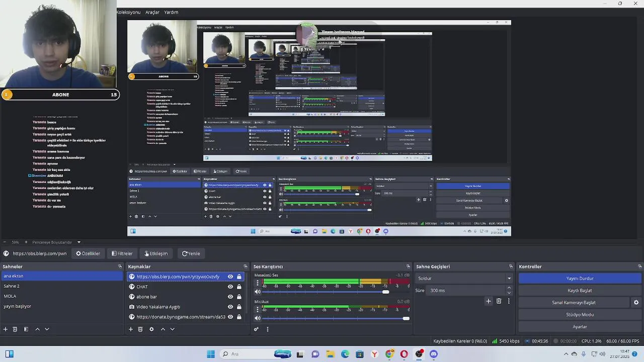
Task: Mute the Masaüstü Ses channel with its speaker icon
Action: click(258, 292)
